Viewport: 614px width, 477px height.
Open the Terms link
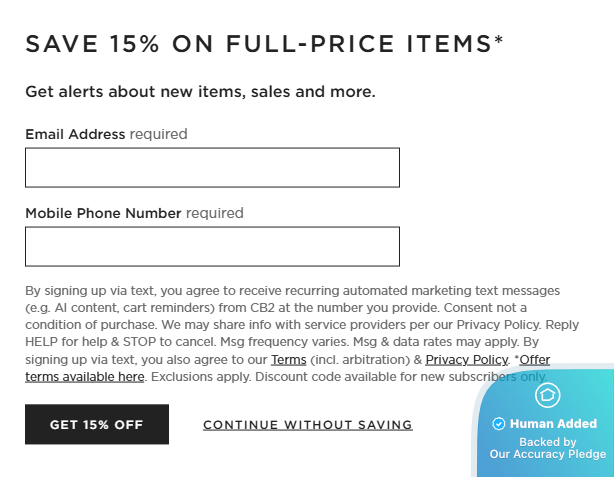(x=288, y=360)
